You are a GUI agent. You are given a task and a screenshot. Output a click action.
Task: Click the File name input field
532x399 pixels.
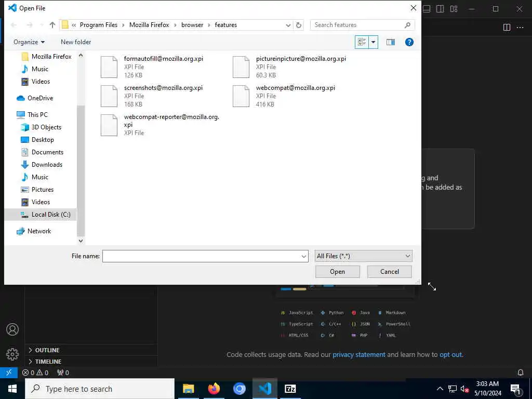[201, 256]
